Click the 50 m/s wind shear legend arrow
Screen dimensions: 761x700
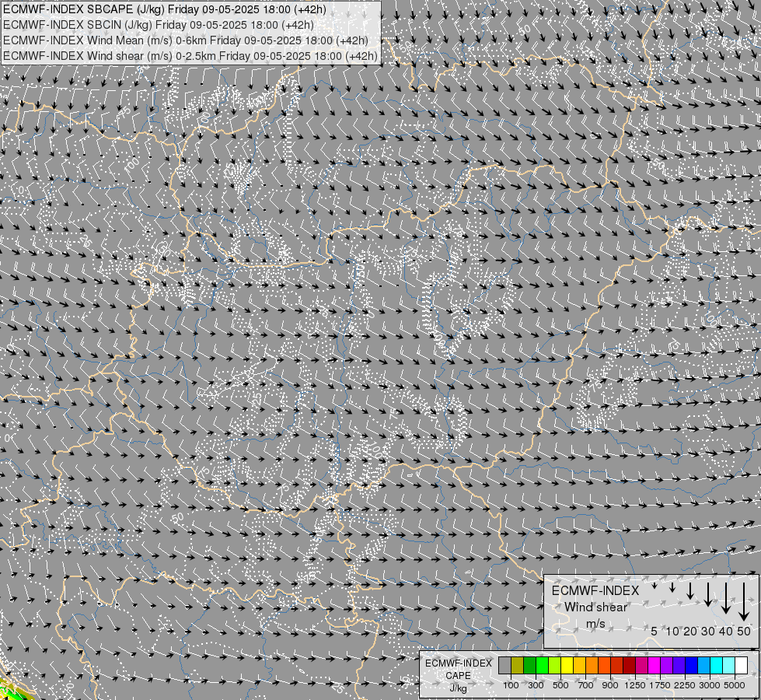tap(744, 602)
